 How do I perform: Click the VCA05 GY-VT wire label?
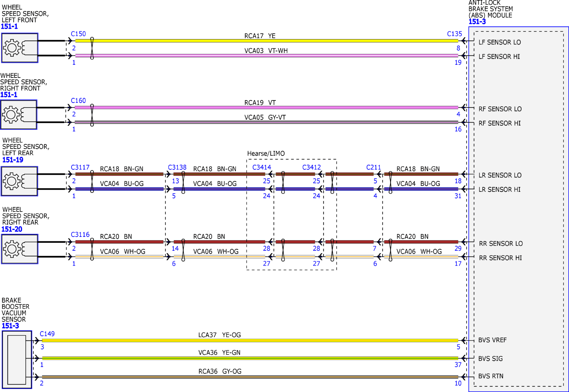(265, 117)
